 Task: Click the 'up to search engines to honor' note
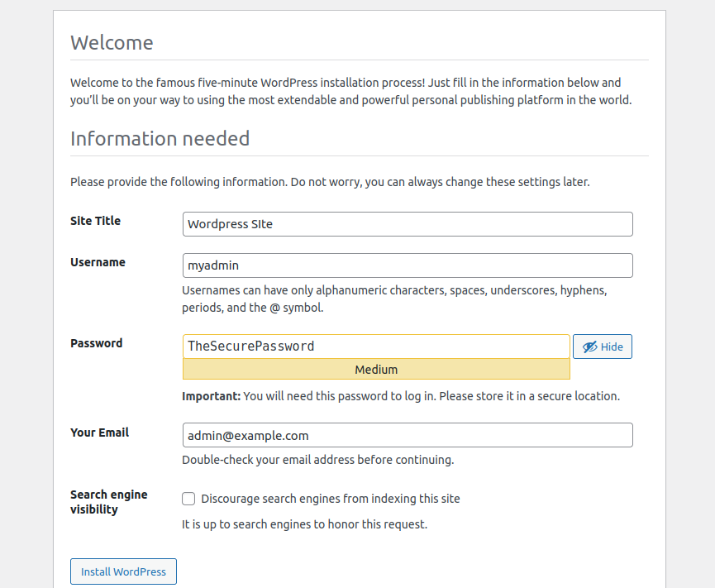point(304,524)
